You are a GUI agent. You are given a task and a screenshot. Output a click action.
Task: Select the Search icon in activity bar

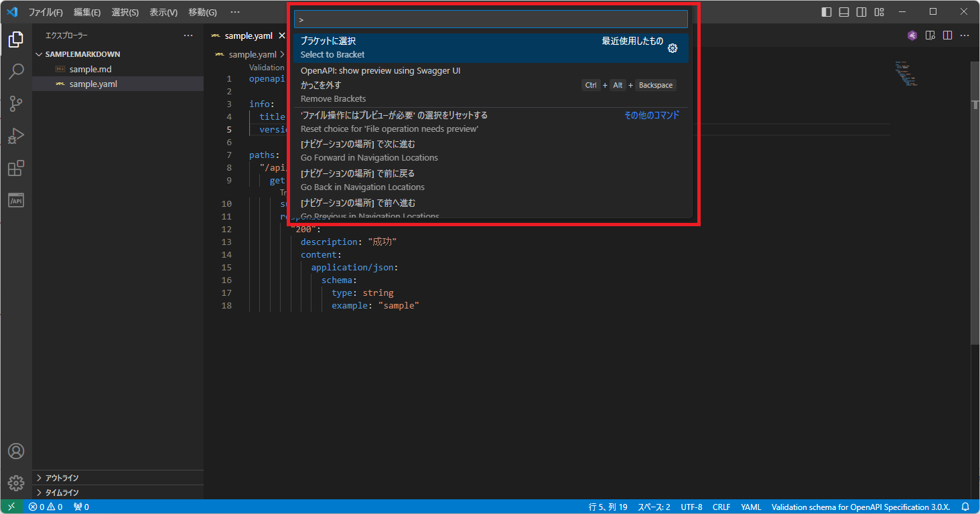click(x=15, y=71)
